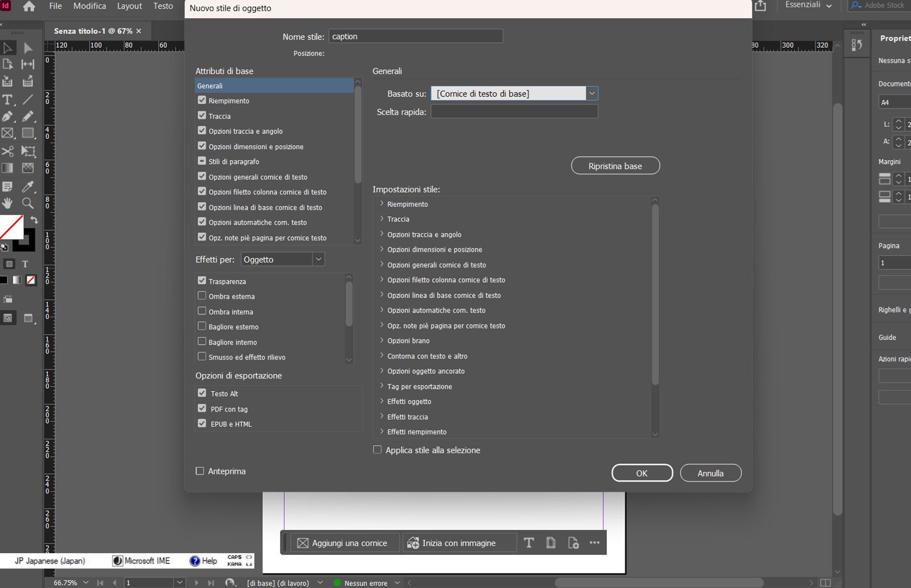Select the Gap tool

pyautogui.click(x=28, y=64)
